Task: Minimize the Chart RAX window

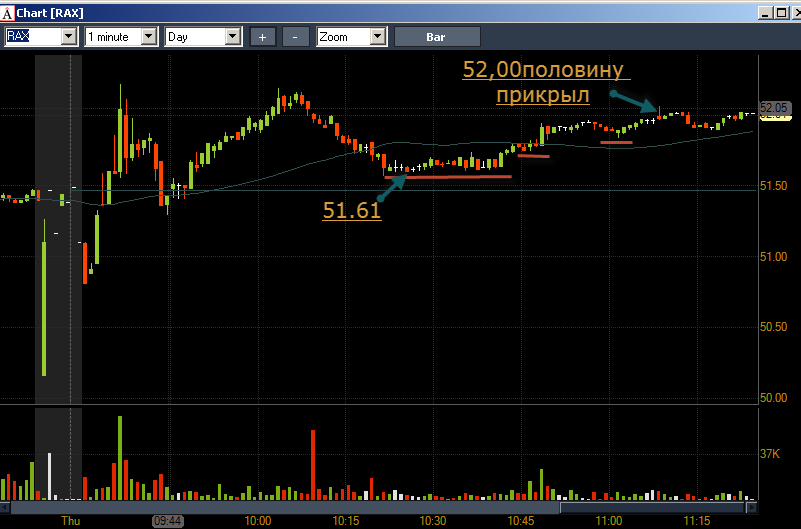Action: point(765,13)
